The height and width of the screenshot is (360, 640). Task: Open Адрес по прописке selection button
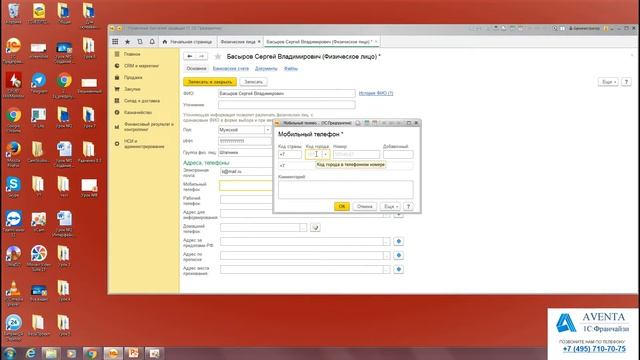click(387, 256)
